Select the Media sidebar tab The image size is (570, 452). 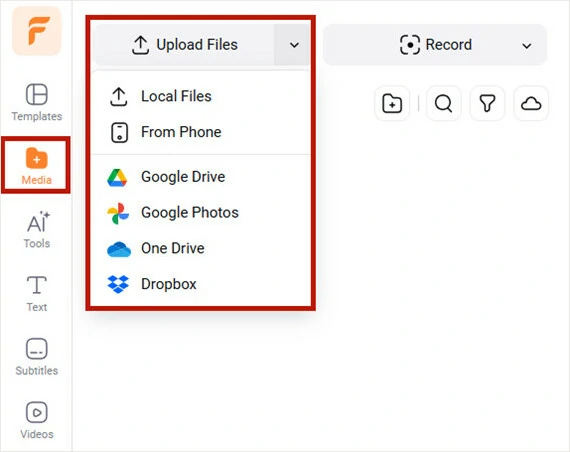[x=36, y=165]
